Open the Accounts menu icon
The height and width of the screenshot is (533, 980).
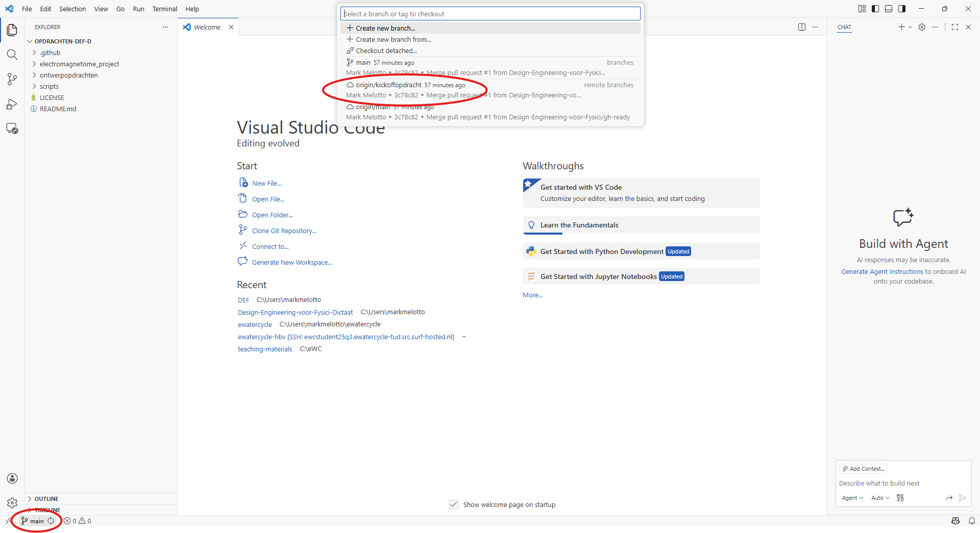pos(12,478)
